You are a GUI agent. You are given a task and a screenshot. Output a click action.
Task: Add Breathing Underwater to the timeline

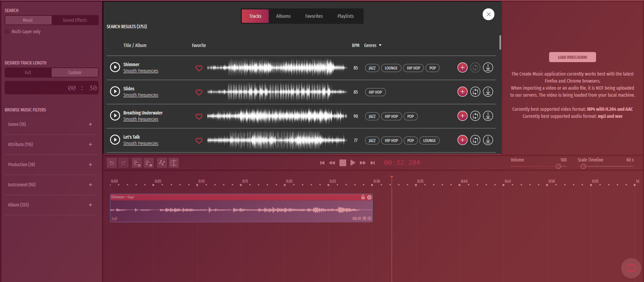[463, 116]
